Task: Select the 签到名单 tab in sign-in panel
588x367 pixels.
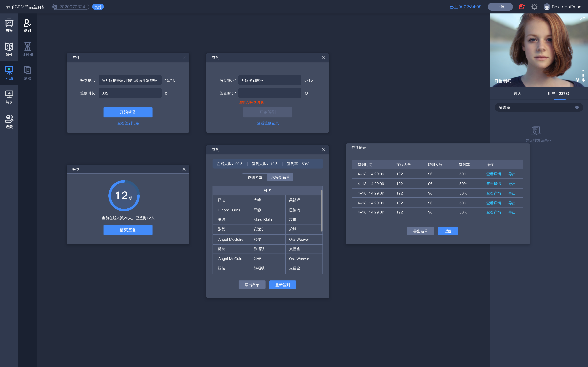Action: click(254, 177)
